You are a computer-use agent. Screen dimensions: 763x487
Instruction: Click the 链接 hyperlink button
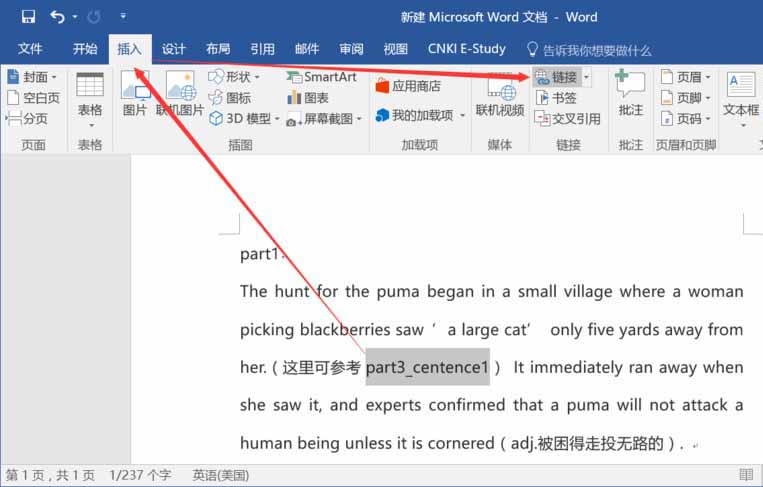(556, 77)
